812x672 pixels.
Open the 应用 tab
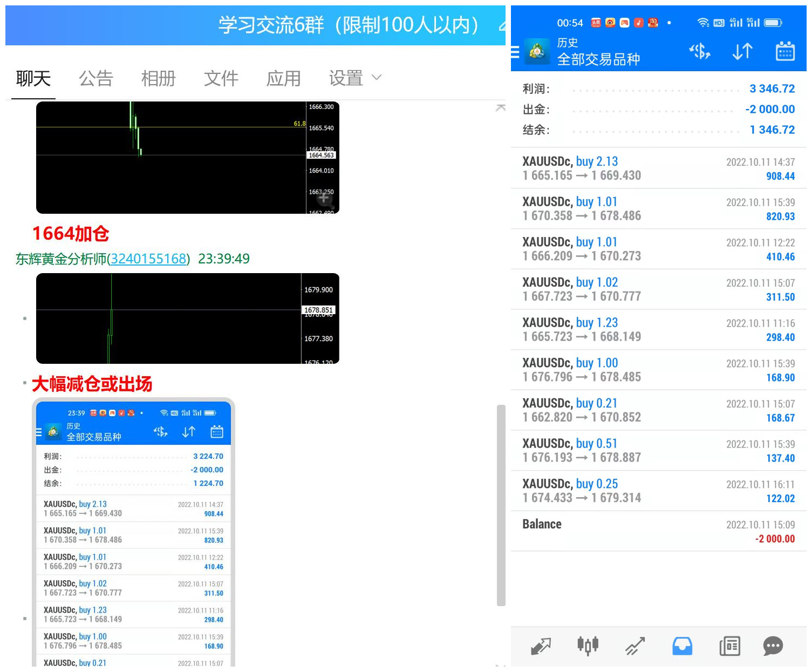click(284, 79)
